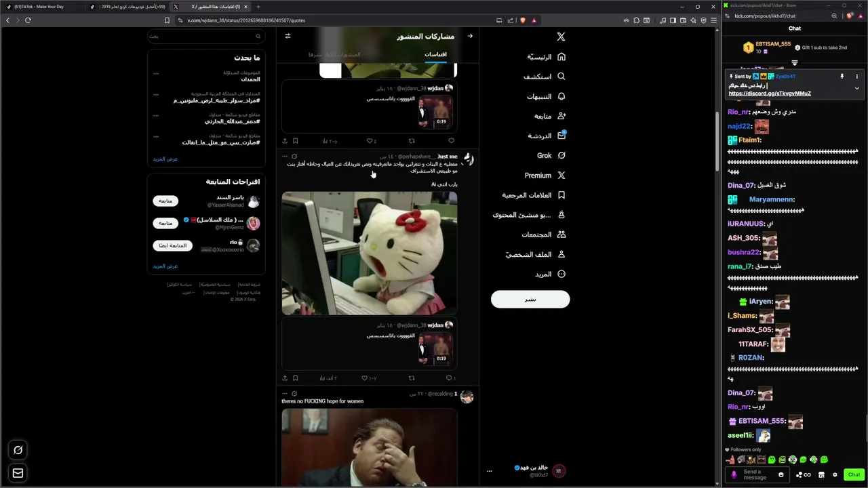Click Brave Shields icon in X window
Image resolution: width=868 pixels, height=488 pixels.
pos(522,20)
